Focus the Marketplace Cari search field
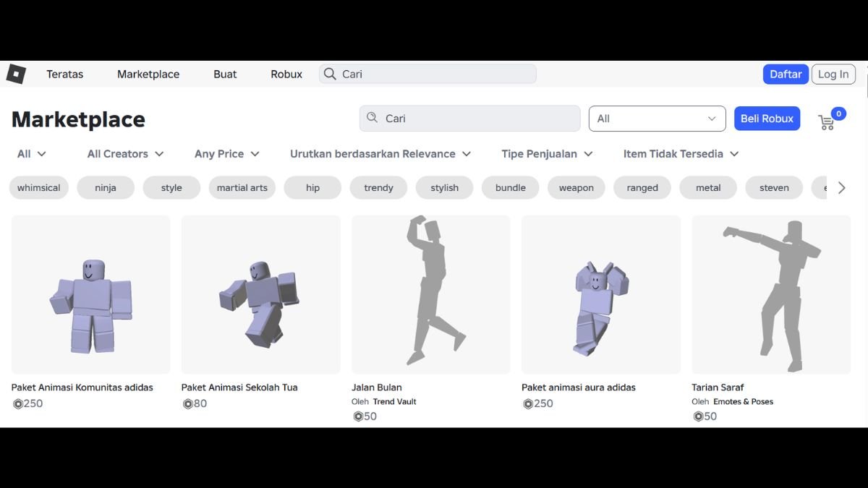Image resolution: width=868 pixels, height=488 pixels. point(469,119)
